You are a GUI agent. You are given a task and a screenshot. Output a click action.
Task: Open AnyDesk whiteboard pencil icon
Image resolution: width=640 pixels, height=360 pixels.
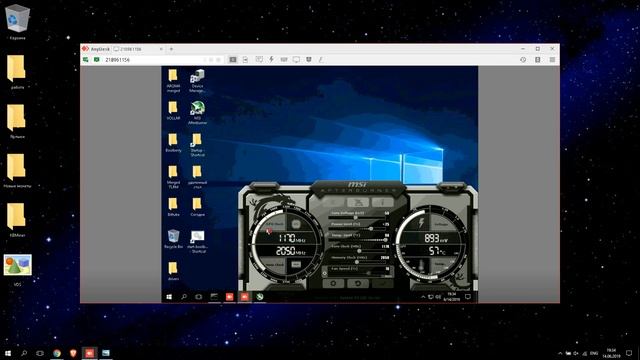(x=321, y=60)
